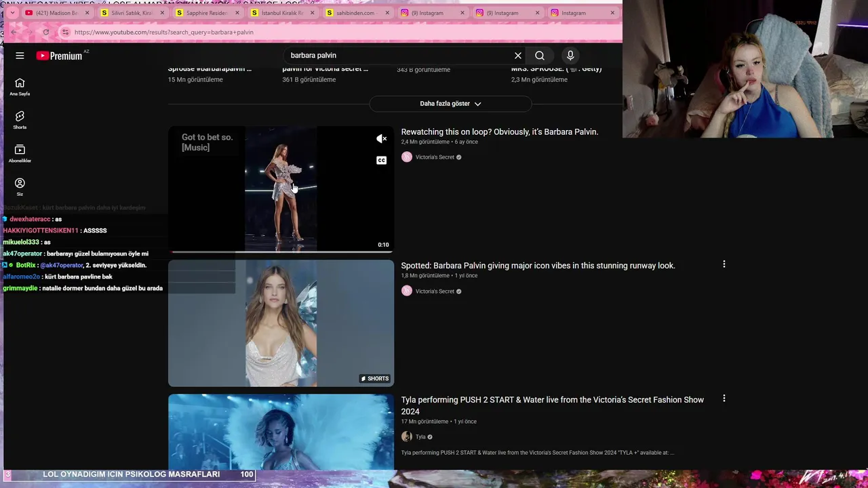This screenshot has height=488, width=868.
Task: Toggle captions CC on video preview
Action: point(382,161)
